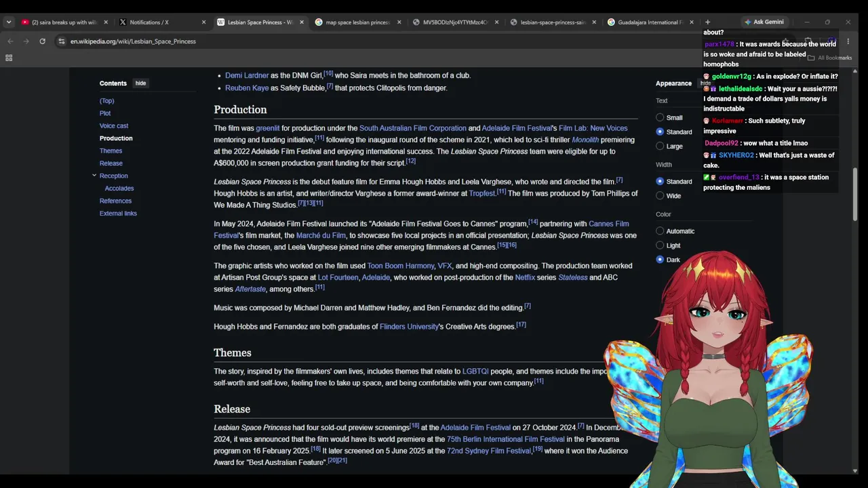868x488 pixels.
Task: Select Wide page width
Action: (x=660, y=196)
